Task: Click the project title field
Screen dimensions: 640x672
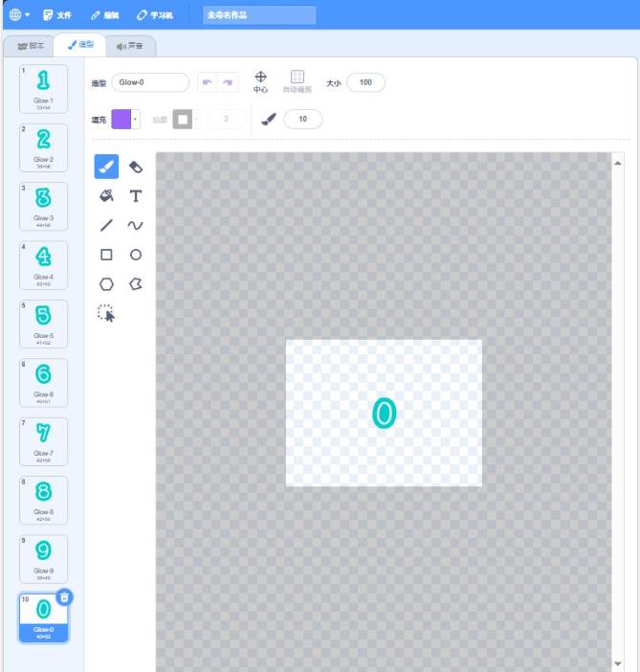Action: [259, 15]
